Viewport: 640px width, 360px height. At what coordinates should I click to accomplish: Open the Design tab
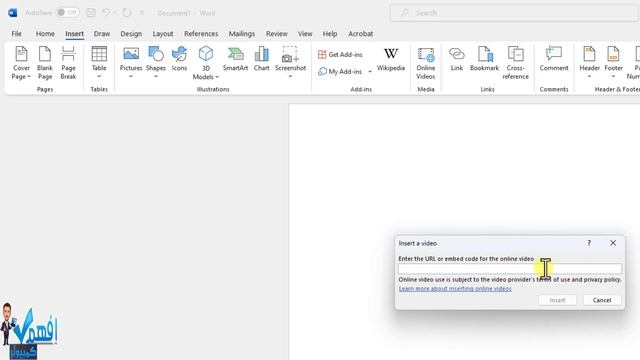pos(131,34)
